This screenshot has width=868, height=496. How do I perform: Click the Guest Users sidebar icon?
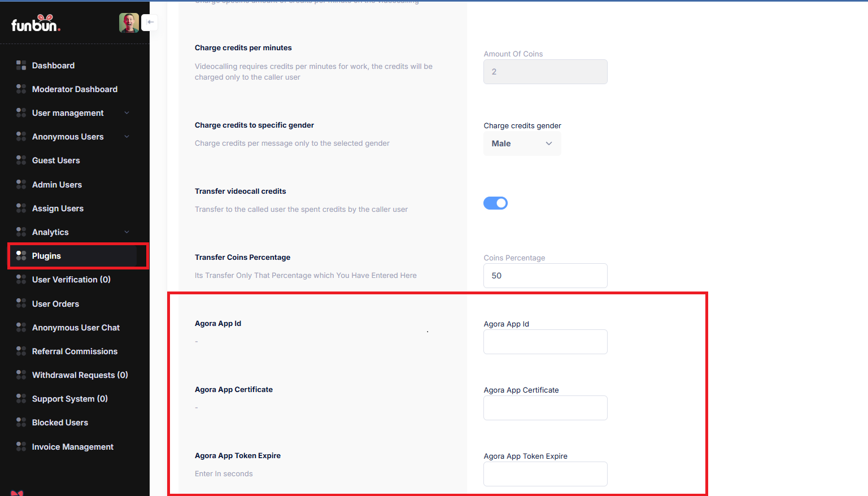[x=21, y=160]
